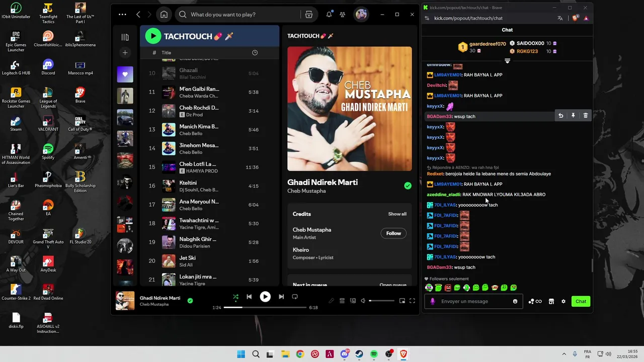Open Discord from the taskbar
Screen dimensions: 644x362
[344, 354]
